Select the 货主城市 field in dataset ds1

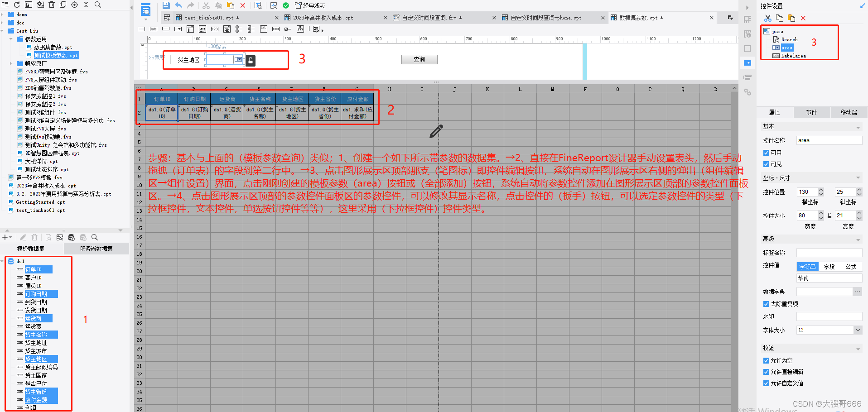click(x=36, y=351)
